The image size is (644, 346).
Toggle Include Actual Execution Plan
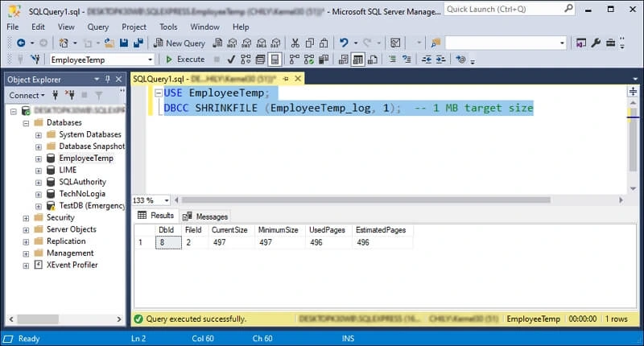click(x=294, y=60)
